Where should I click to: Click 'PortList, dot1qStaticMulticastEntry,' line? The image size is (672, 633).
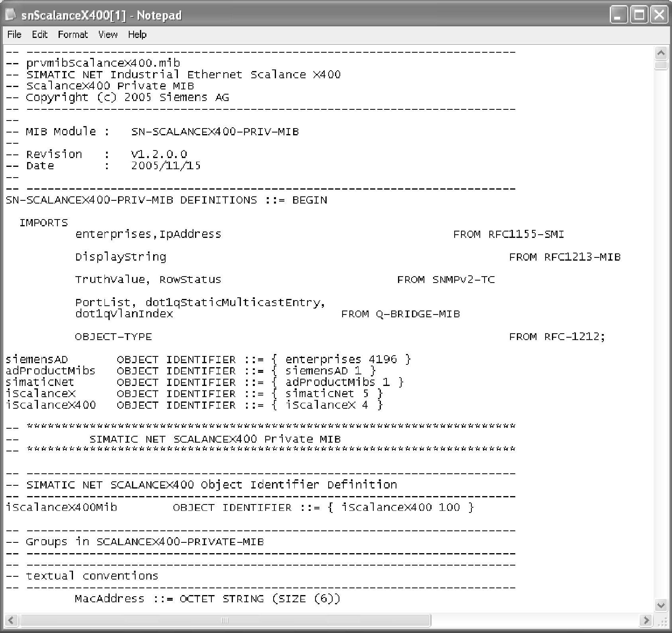pos(201,303)
